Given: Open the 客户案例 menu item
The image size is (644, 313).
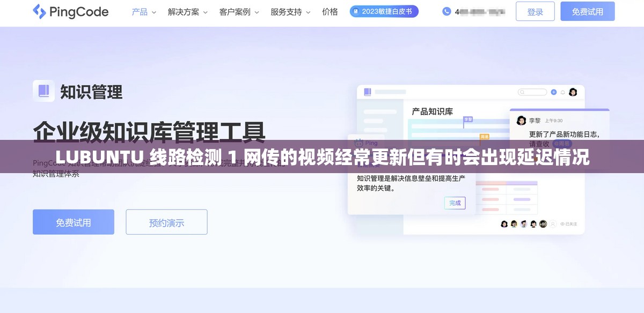Looking at the screenshot, I should (x=236, y=11).
